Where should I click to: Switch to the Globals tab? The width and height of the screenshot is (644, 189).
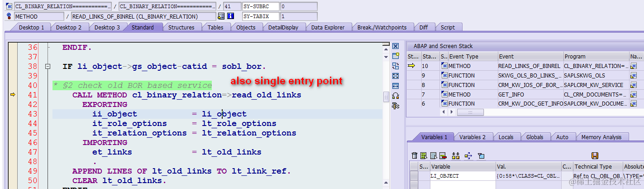[535, 137]
